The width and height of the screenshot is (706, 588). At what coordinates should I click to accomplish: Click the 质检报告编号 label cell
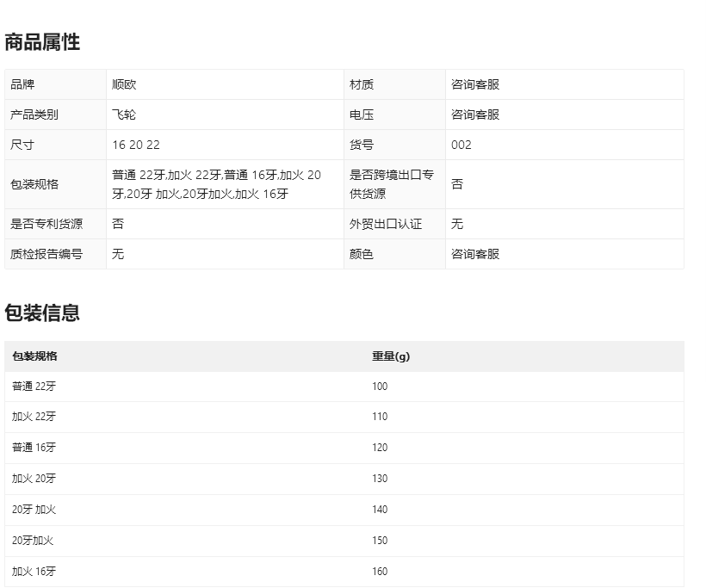(46, 254)
